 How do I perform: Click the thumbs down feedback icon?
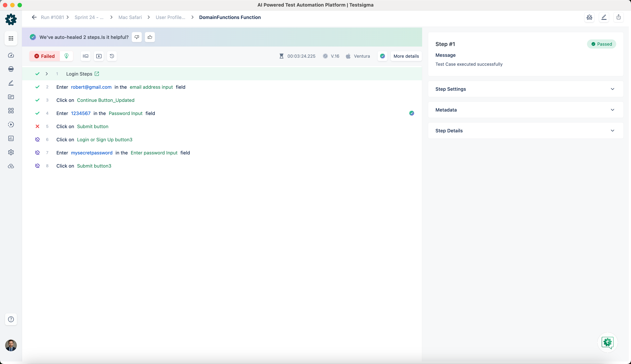coord(137,37)
